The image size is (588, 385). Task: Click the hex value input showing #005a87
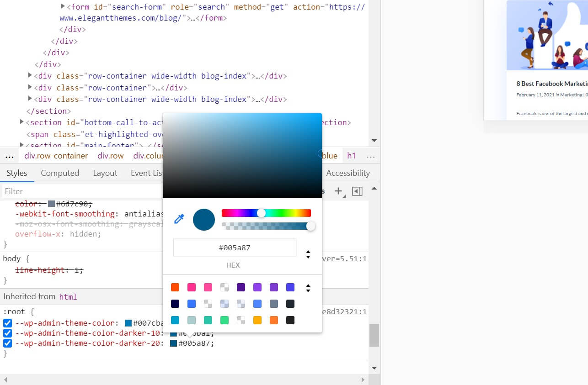235,247
